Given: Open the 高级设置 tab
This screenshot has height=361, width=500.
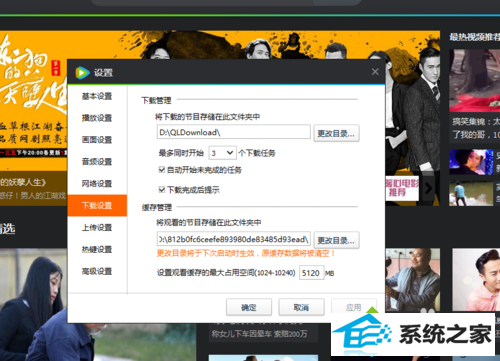Looking at the screenshot, I should (97, 271).
